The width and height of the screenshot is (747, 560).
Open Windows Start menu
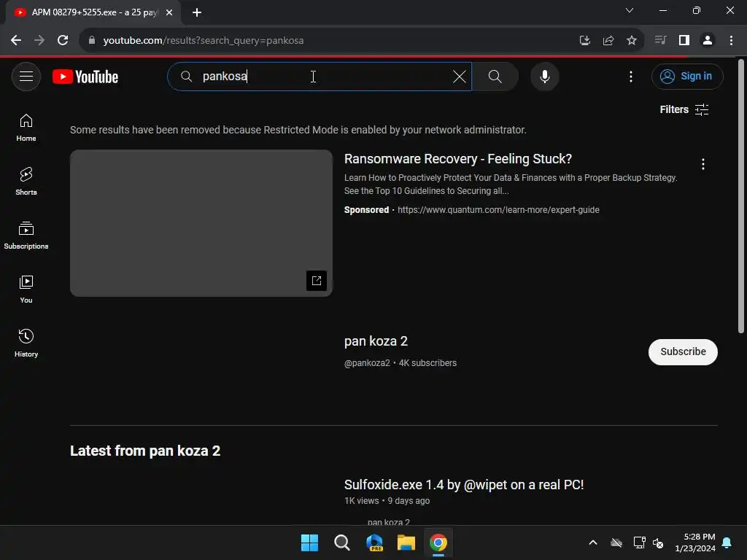click(309, 542)
